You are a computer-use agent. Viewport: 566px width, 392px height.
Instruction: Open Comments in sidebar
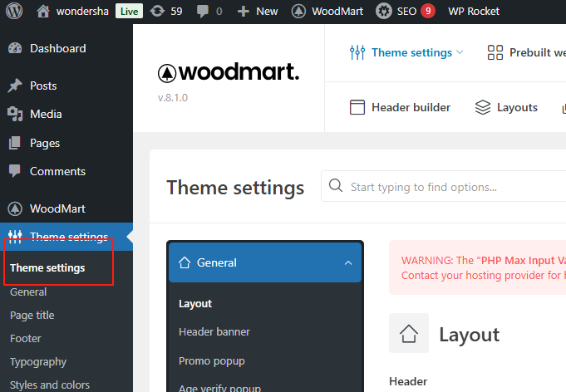click(x=57, y=171)
